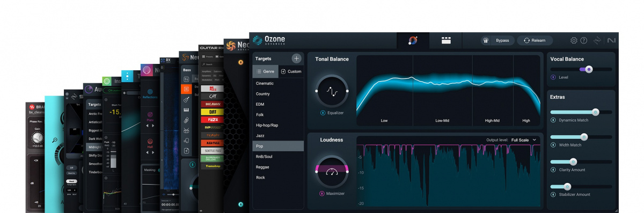Select the Rock genre target
This screenshot has width=644, height=213.
(278, 178)
